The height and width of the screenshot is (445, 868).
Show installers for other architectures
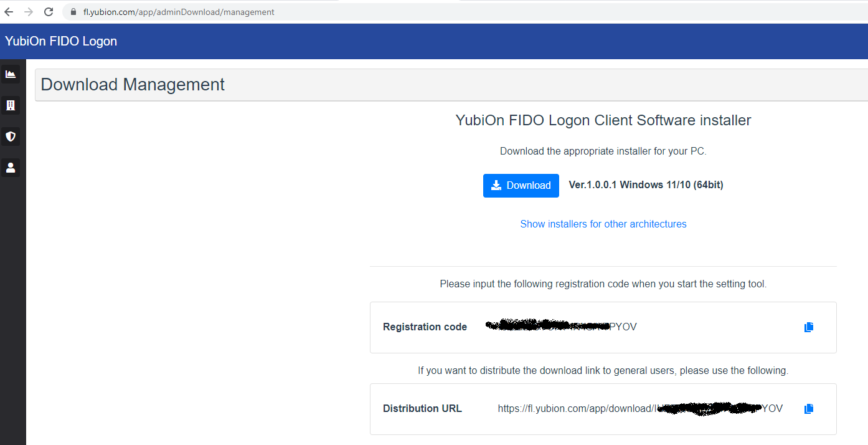point(603,224)
